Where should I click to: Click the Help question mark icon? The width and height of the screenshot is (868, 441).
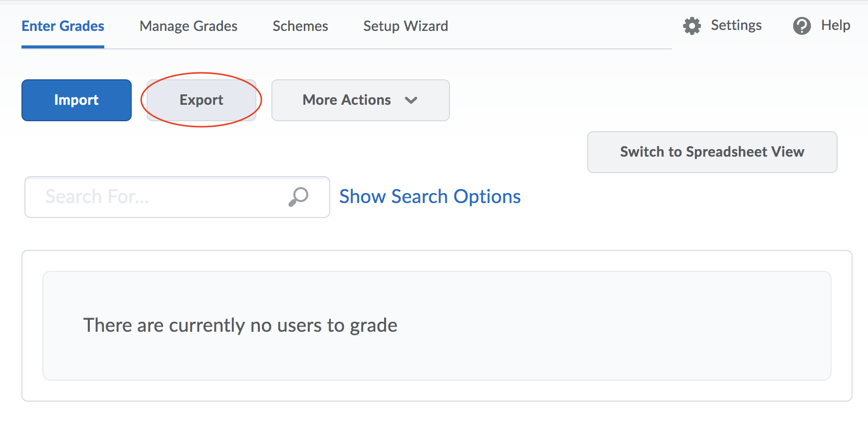pyautogui.click(x=802, y=26)
